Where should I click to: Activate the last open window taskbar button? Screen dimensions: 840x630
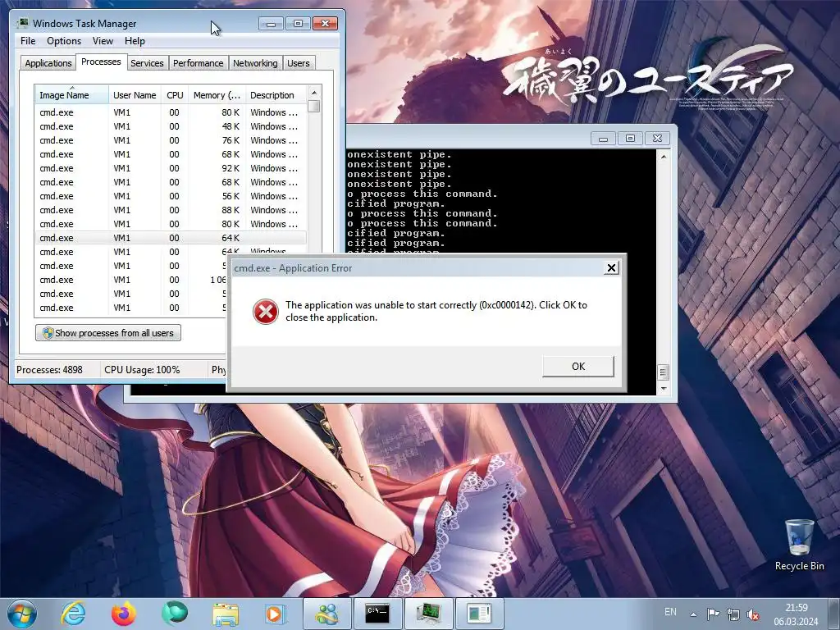tap(479, 614)
